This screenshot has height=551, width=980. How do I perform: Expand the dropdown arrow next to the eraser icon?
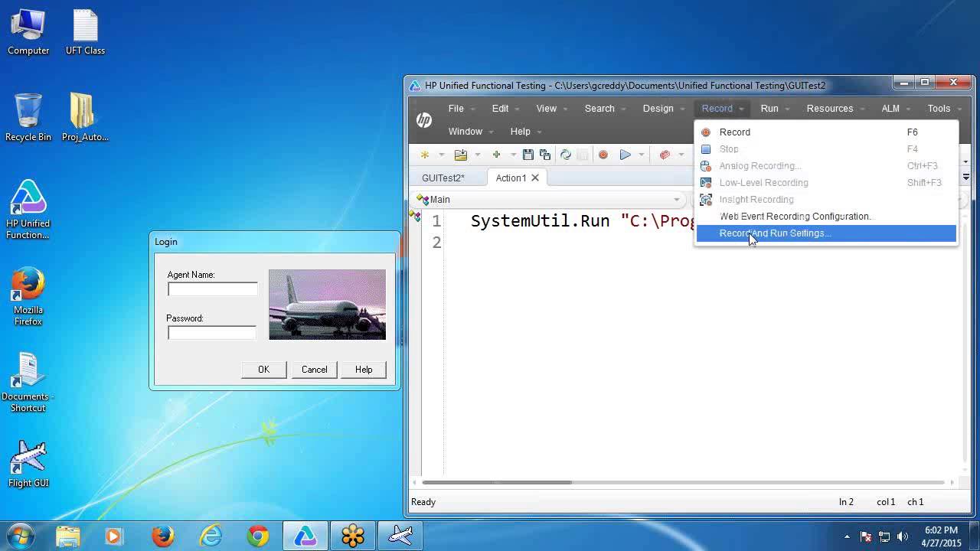pyautogui.click(x=681, y=155)
